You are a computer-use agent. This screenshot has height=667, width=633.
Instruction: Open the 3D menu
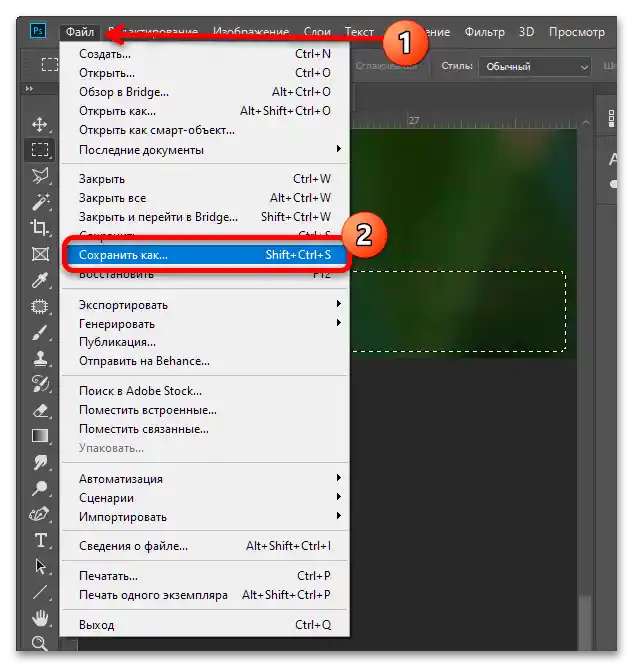tap(526, 32)
